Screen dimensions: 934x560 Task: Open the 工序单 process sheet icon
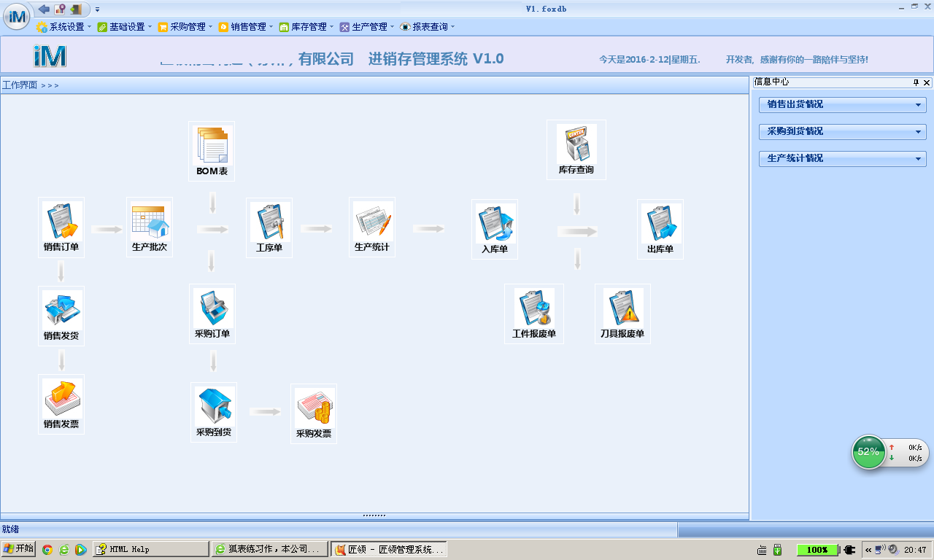click(269, 222)
